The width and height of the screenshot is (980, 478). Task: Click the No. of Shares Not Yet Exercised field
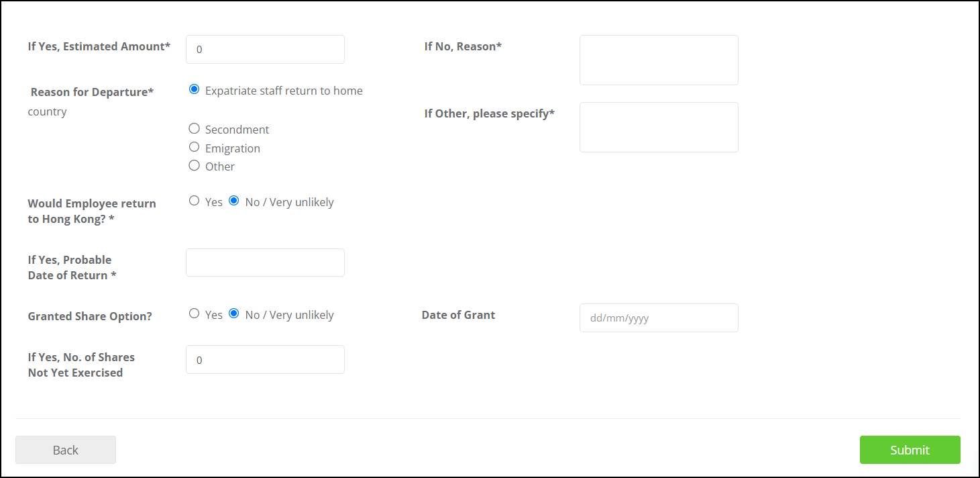[265, 360]
